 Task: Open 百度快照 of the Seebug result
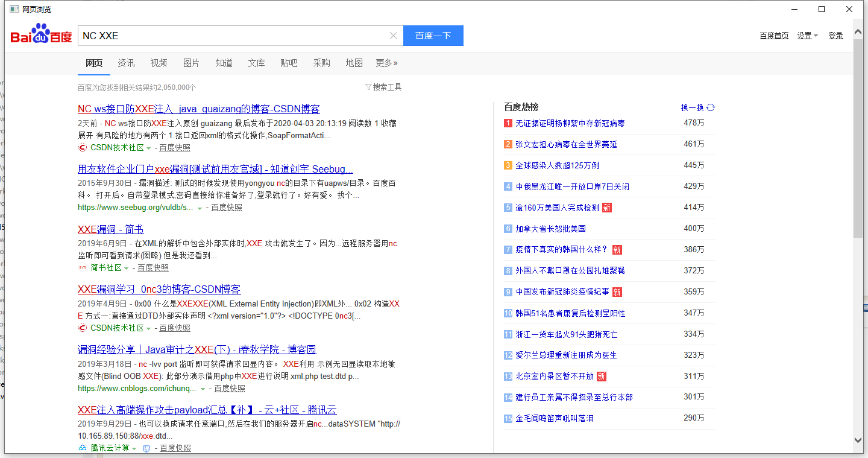pyautogui.click(x=227, y=208)
